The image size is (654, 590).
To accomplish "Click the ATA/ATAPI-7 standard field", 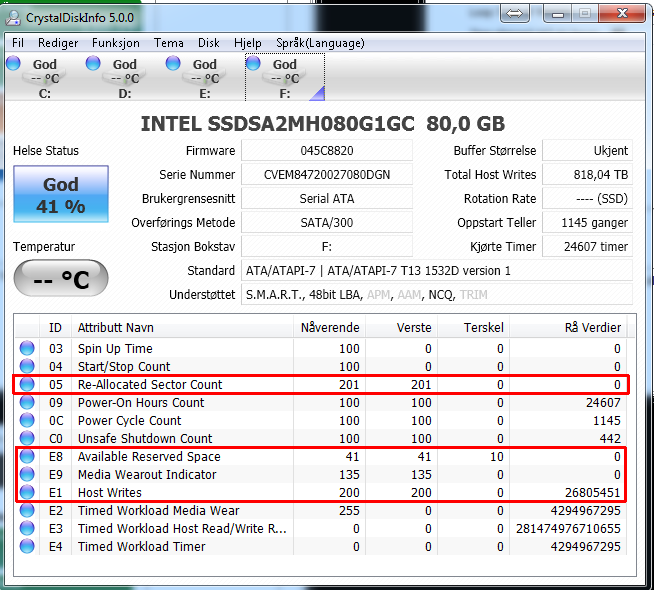I will (x=437, y=271).
